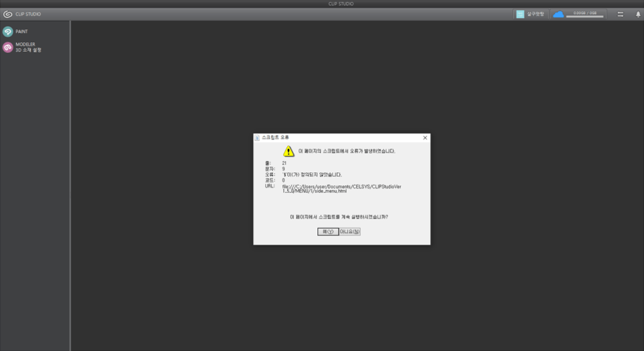
Task: Click the 3D 소재 설정 label
Action: 28,50
